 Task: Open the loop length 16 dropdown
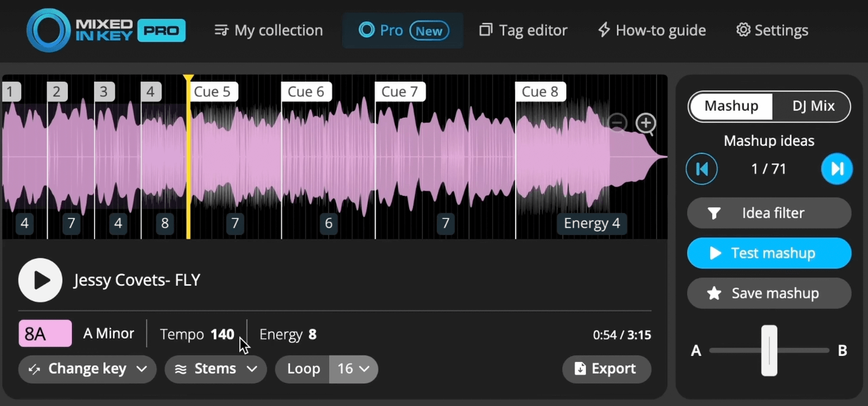[354, 369]
